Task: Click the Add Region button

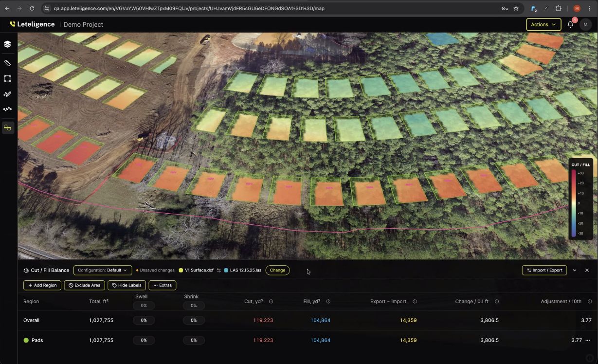Action: (x=42, y=285)
